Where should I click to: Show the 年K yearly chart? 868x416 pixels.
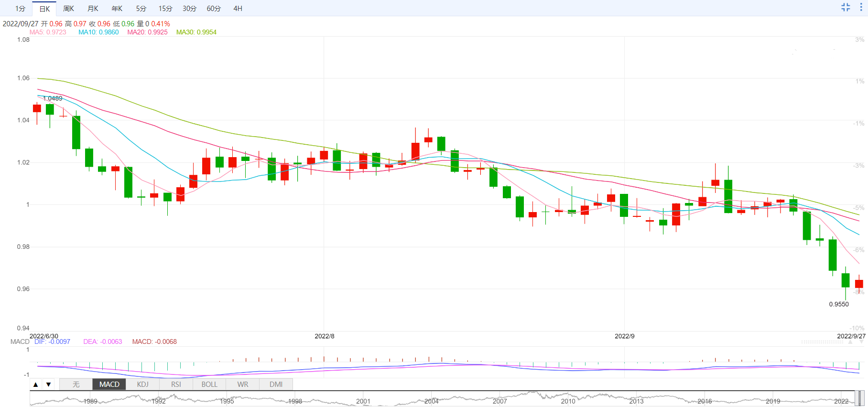(117, 9)
